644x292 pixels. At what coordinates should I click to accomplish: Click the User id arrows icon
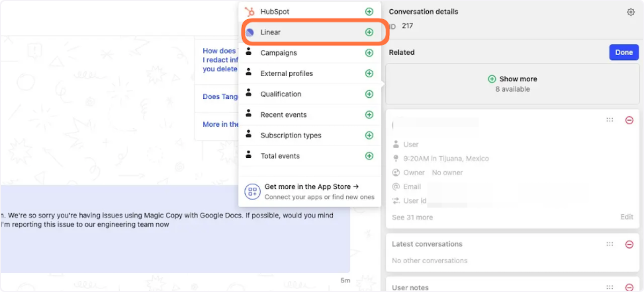point(396,201)
